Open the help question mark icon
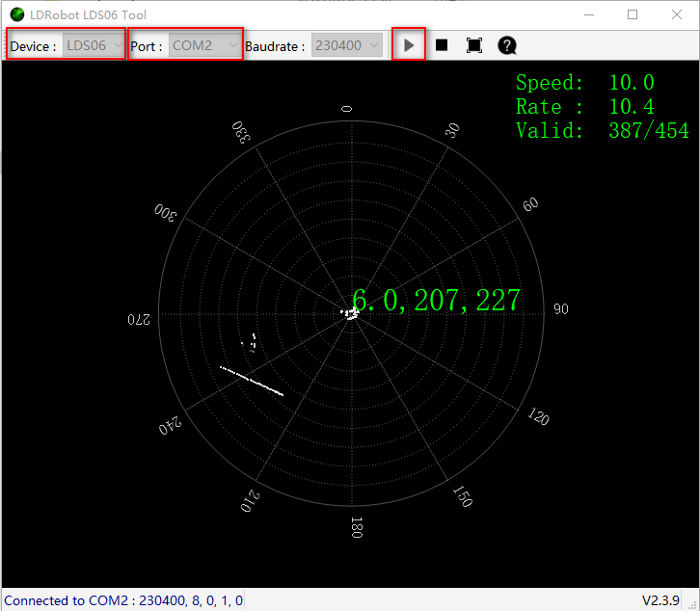 pos(507,45)
